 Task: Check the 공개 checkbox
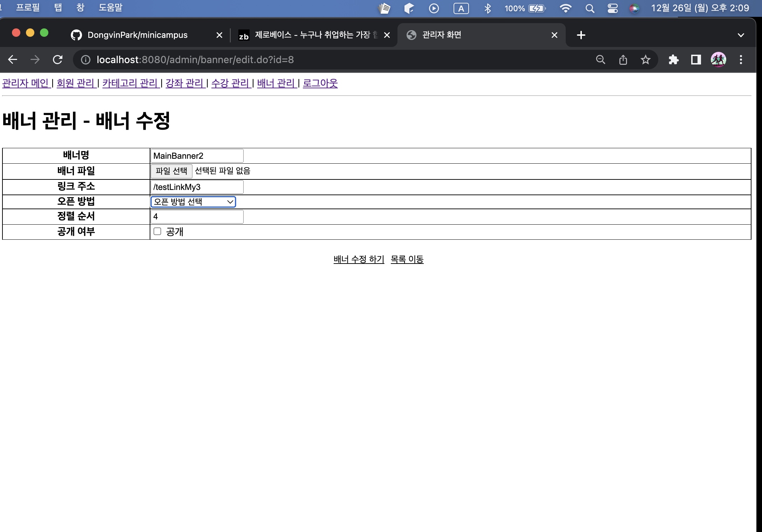click(157, 232)
